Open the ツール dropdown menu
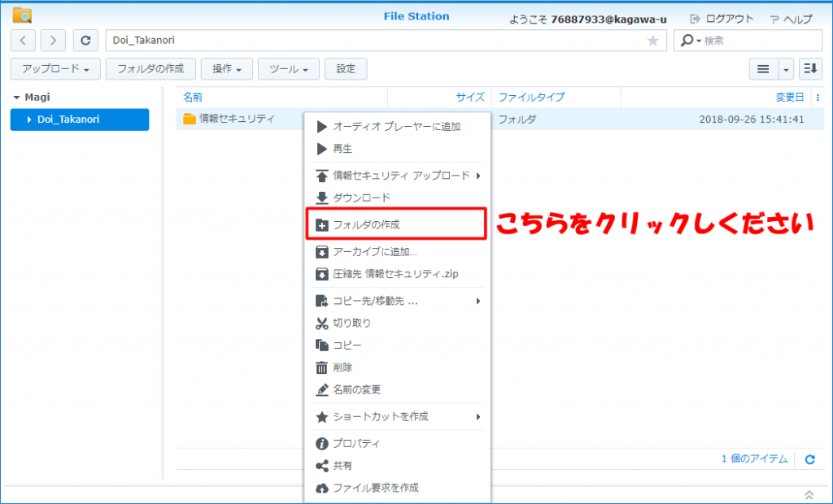Image resolution: width=833 pixels, height=504 pixels. tap(288, 69)
